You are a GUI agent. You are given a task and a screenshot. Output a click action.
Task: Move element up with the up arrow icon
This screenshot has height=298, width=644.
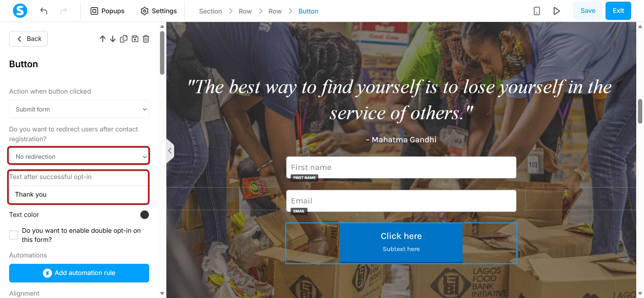click(103, 39)
